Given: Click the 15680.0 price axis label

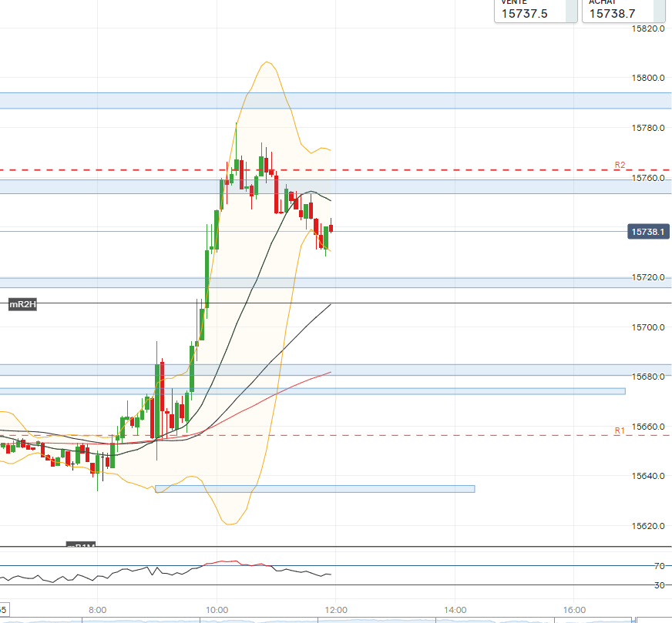Looking at the screenshot, I should (x=648, y=377).
